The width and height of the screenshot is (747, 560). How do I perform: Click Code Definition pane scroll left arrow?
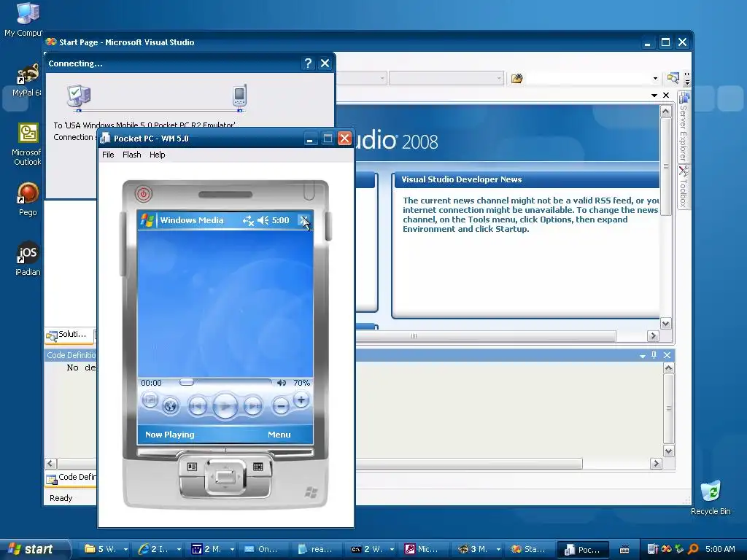pos(50,463)
